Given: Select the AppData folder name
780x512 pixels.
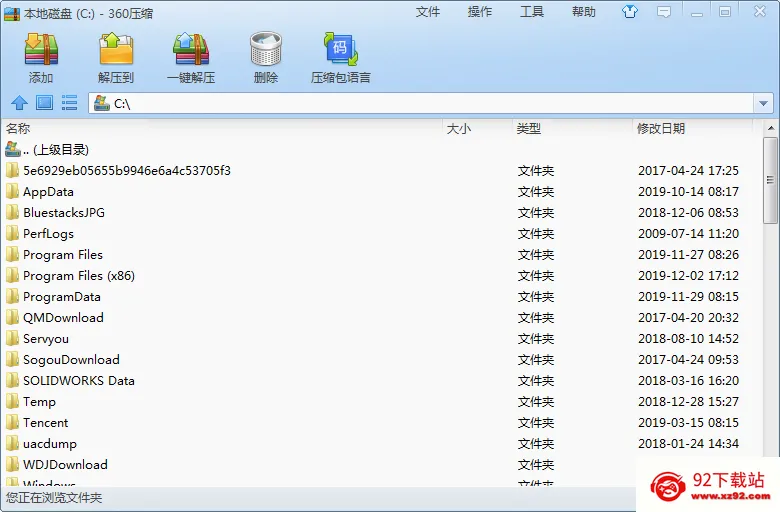Looking at the screenshot, I should coord(48,192).
